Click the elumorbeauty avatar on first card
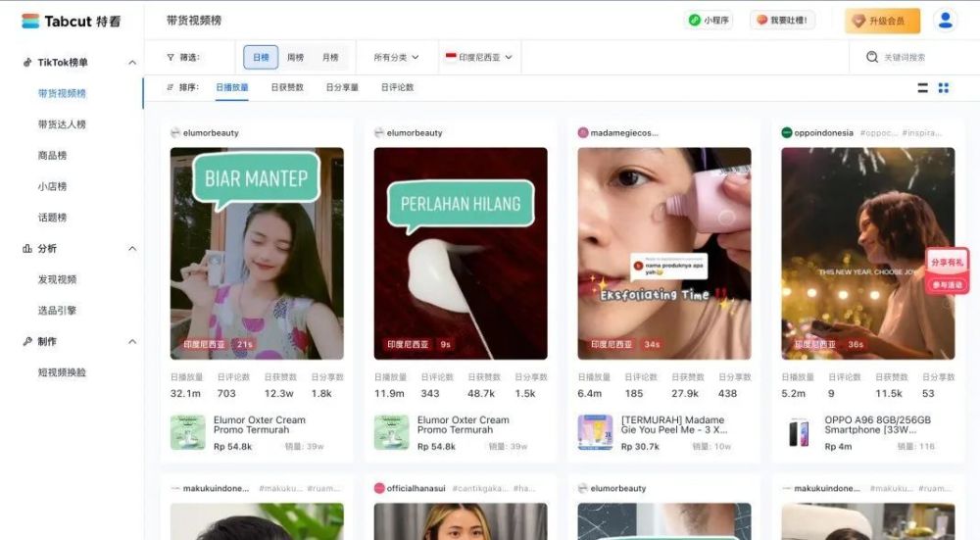The width and height of the screenshot is (980, 540). pyautogui.click(x=175, y=132)
